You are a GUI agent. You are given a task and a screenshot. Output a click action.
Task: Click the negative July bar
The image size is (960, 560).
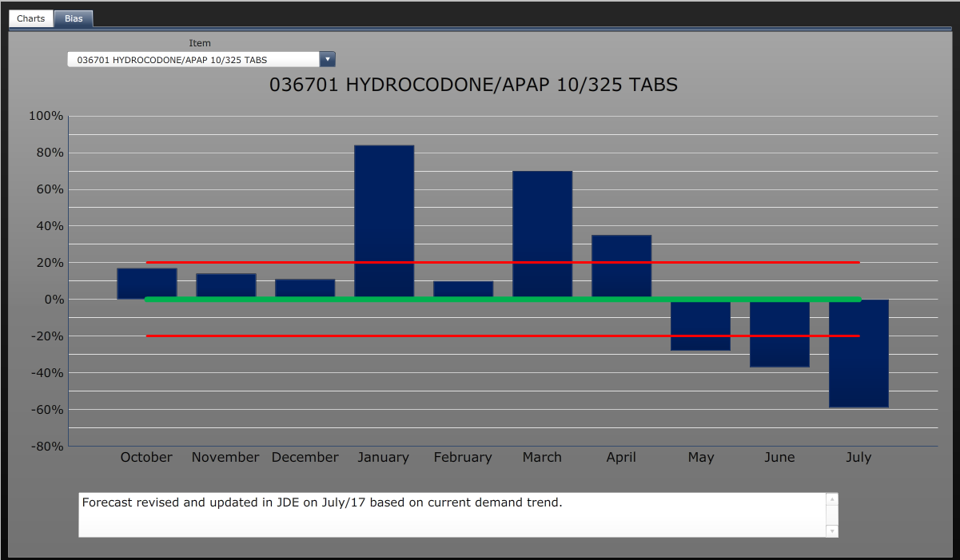click(x=858, y=351)
